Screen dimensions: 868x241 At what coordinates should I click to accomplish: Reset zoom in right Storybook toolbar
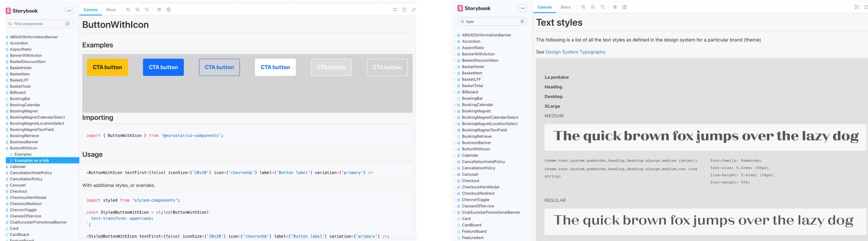[603, 7]
